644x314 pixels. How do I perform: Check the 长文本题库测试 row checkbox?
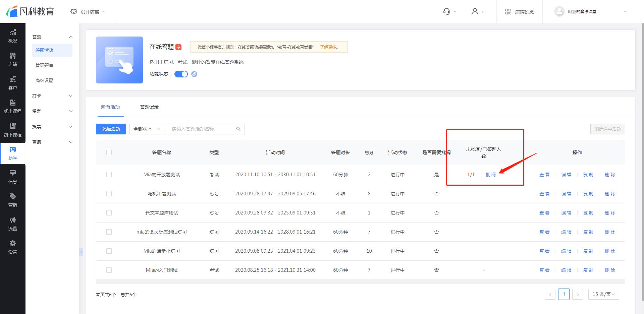pyautogui.click(x=109, y=213)
